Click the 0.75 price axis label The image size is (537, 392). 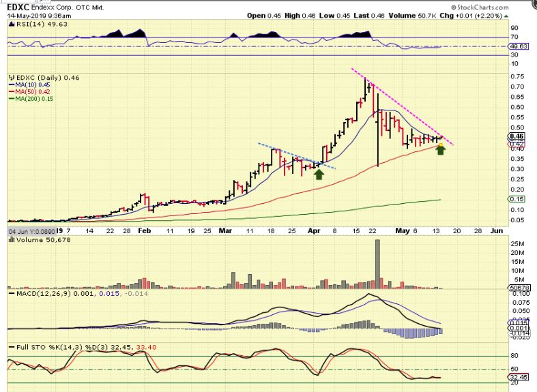(x=517, y=76)
